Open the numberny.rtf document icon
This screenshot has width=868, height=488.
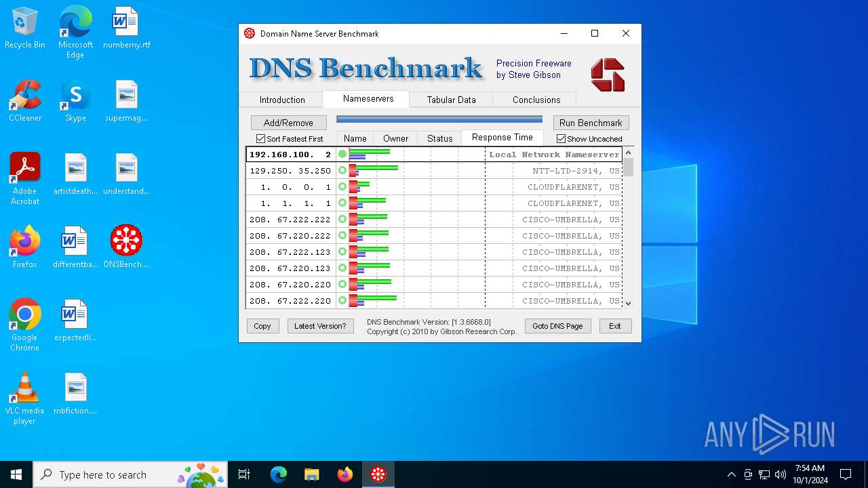pos(127,28)
